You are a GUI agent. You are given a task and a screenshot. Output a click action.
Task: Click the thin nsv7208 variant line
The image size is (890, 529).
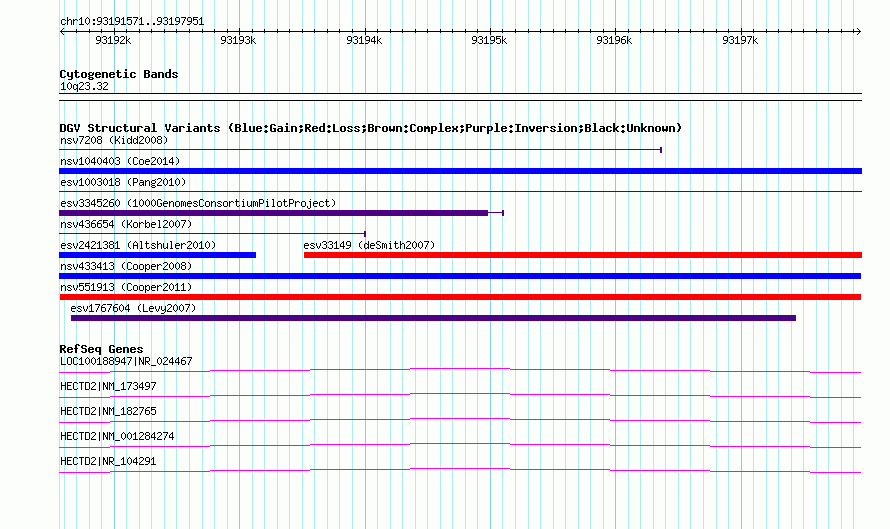(360, 150)
